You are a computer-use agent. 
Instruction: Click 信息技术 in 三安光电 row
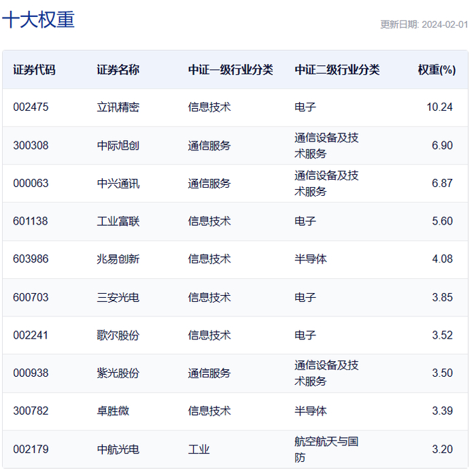pos(209,297)
